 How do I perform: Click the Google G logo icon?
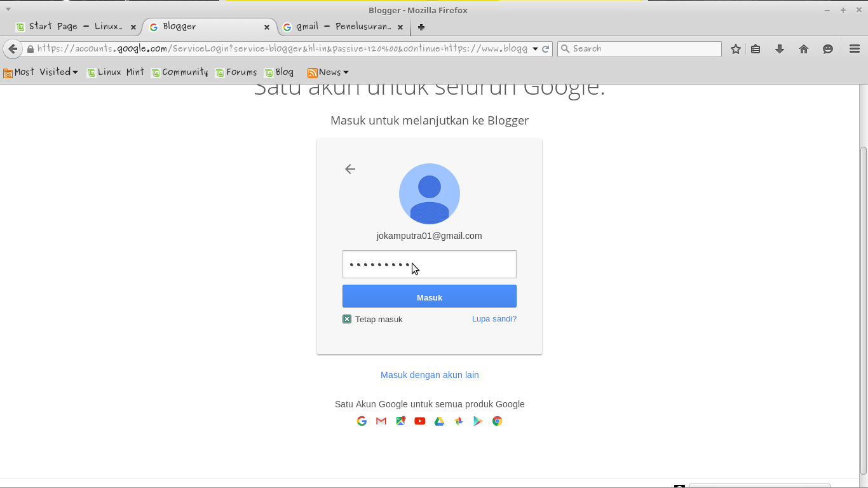[x=362, y=421]
